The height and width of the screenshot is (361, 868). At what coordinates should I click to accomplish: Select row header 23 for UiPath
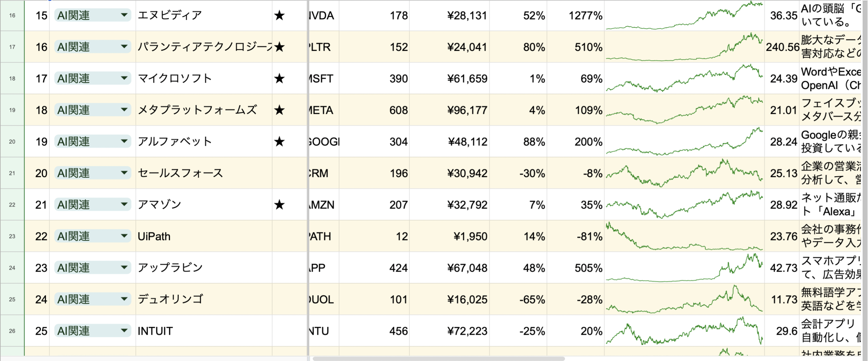[12, 237]
